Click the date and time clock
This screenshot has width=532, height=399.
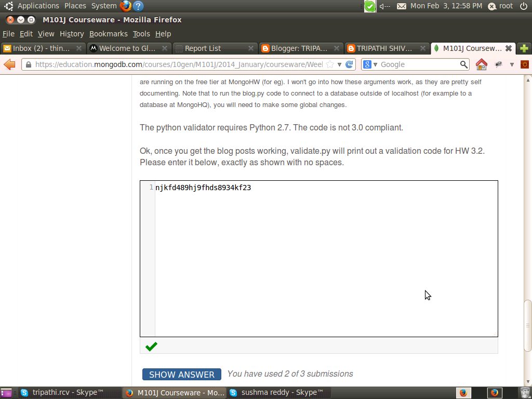click(446, 6)
